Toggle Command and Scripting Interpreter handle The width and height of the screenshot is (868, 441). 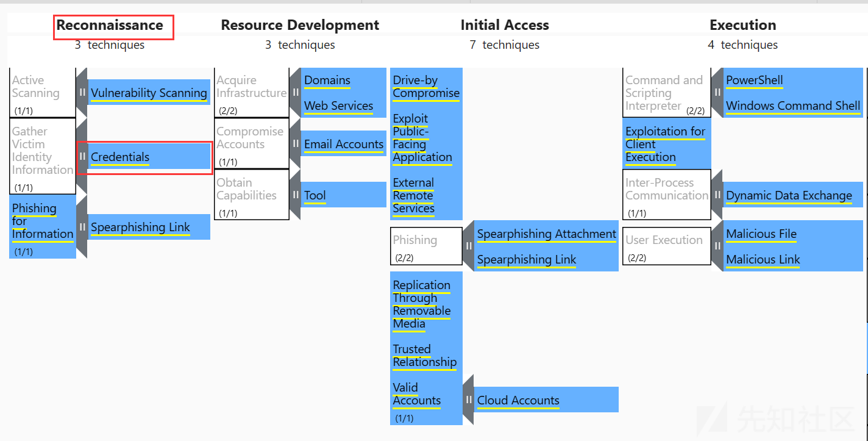(x=717, y=93)
